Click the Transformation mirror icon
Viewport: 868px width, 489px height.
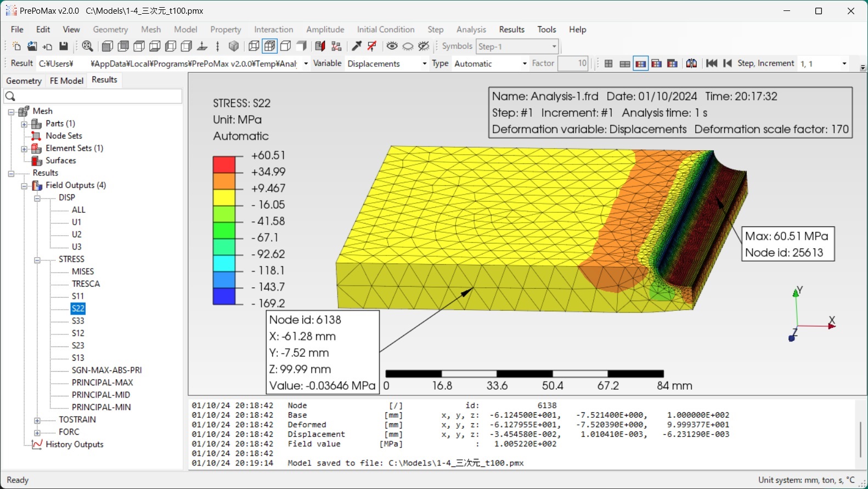(x=691, y=64)
